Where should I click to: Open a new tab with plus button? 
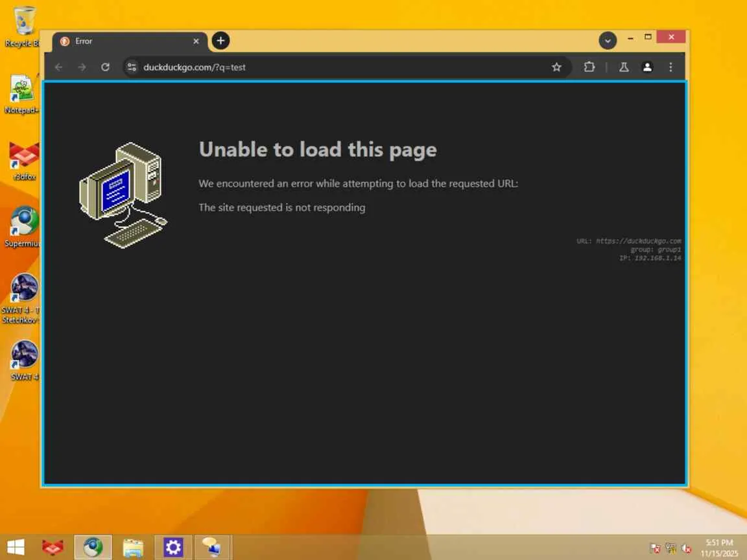pos(220,41)
